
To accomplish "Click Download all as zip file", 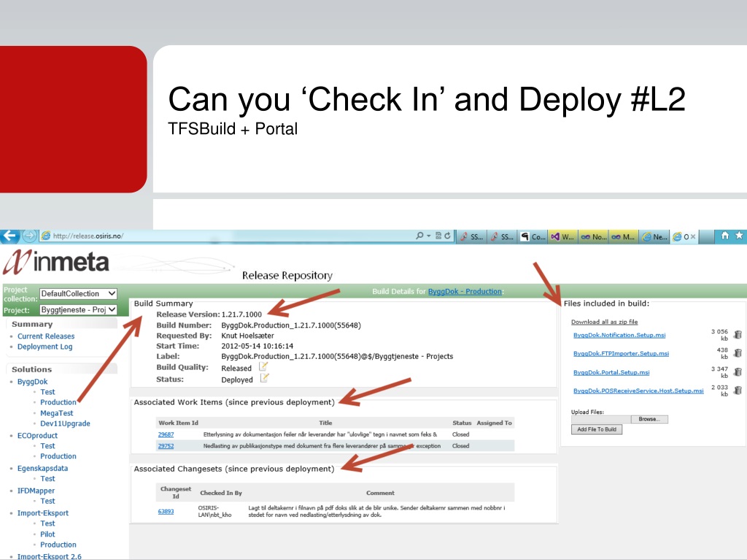I will pyautogui.click(x=604, y=322).
